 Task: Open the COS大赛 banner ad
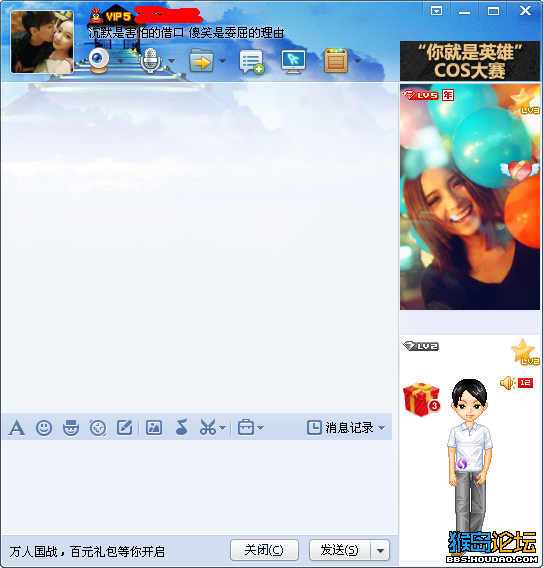pos(470,61)
